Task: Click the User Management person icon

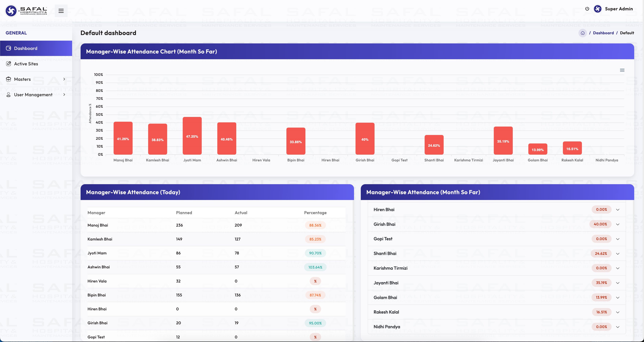Action: (8, 95)
